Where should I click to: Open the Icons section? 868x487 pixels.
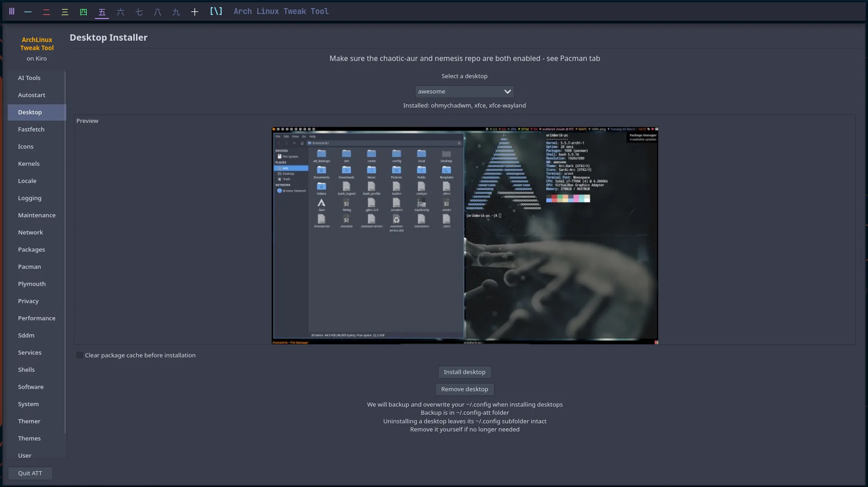pos(37,146)
